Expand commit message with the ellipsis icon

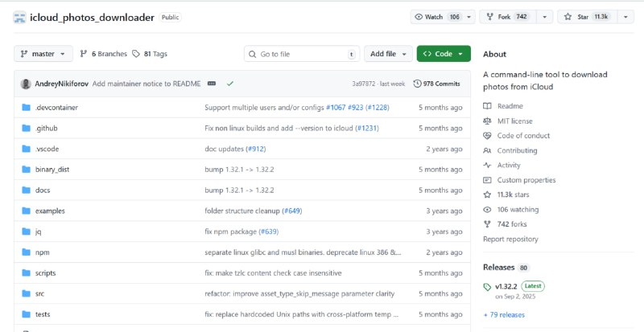212,84
